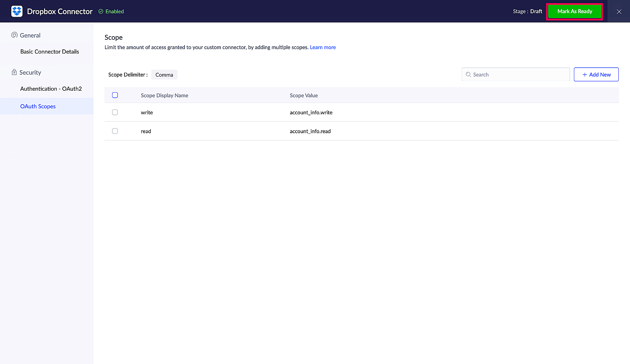Focus the scope Search field
The width and height of the screenshot is (630, 364).
pyautogui.click(x=520, y=75)
